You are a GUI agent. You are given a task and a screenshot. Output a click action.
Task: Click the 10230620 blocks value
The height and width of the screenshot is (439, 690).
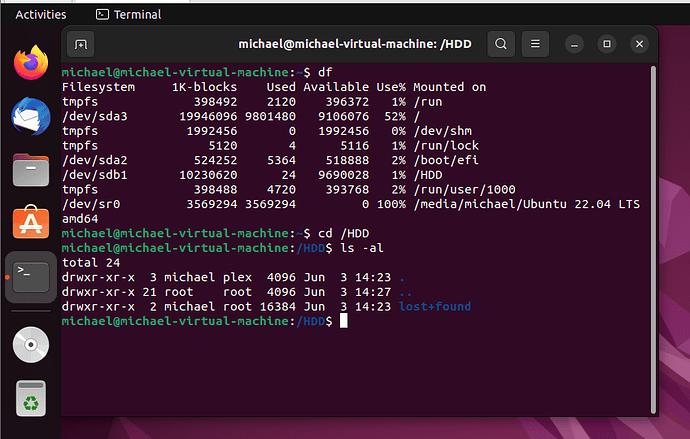[208, 175]
